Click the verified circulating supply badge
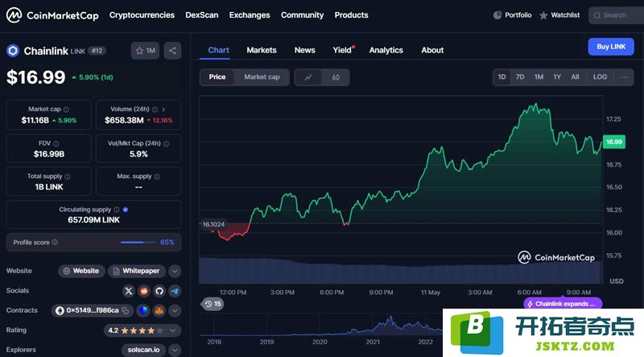Viewport: 644px width, 357px height. click(x=126, y=210)
